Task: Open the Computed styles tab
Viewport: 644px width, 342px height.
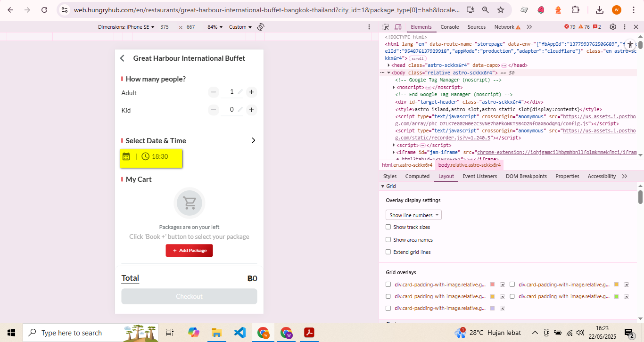Action: click(417, 176)
